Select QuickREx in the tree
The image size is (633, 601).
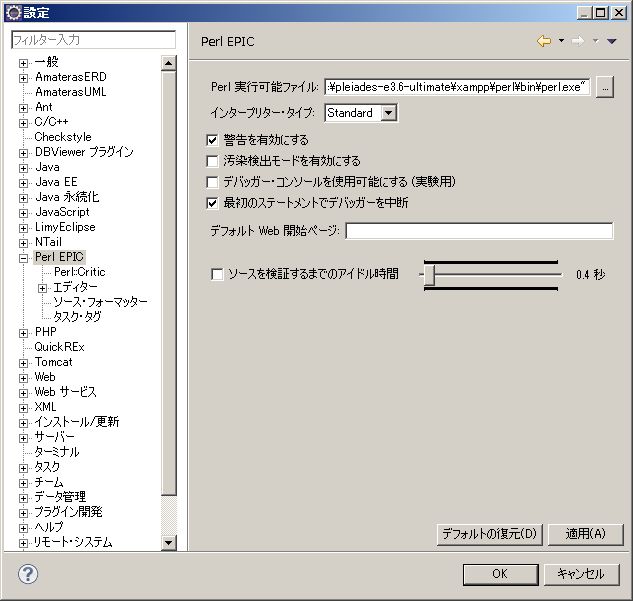tap(59, 347)
